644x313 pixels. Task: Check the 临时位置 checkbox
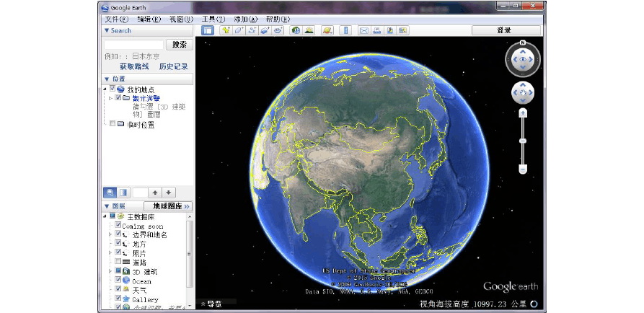click(113, 123)
